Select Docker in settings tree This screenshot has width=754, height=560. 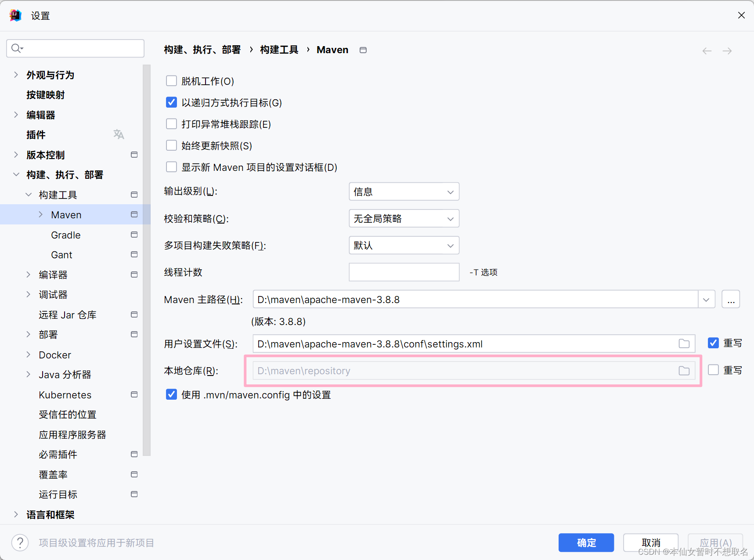[55, 355]
